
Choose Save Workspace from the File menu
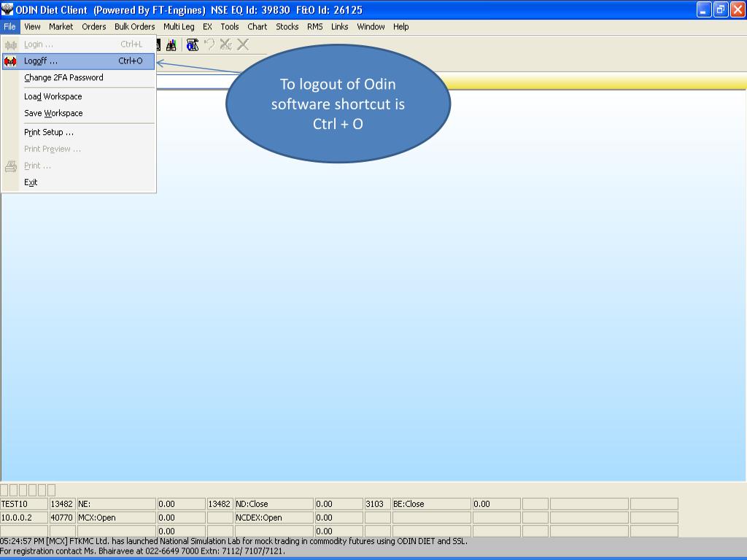79,113
